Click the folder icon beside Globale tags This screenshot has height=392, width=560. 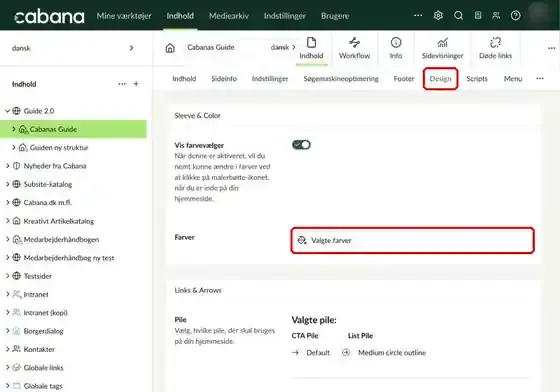coord(16,386)
